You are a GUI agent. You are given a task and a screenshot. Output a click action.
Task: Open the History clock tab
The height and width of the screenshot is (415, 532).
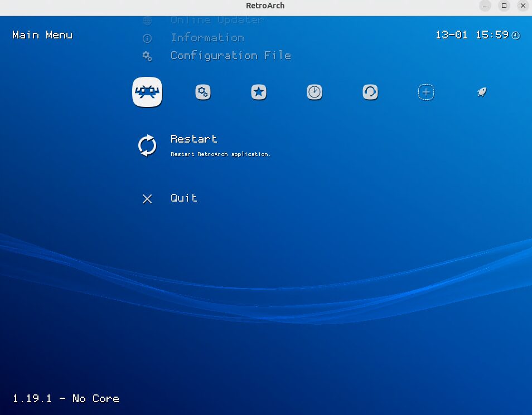pyautogui.click(x=315, y=92)
